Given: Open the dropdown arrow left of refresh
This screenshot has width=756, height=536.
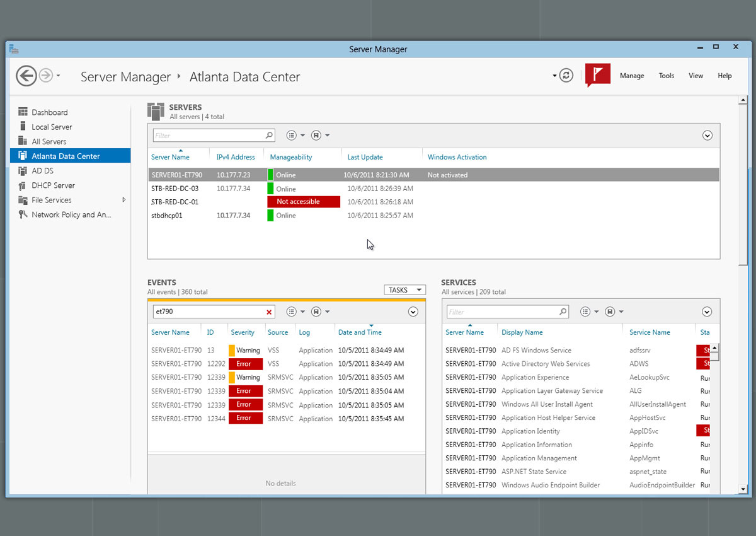Looking at the screenshot, I should click(x=554, y=76).
